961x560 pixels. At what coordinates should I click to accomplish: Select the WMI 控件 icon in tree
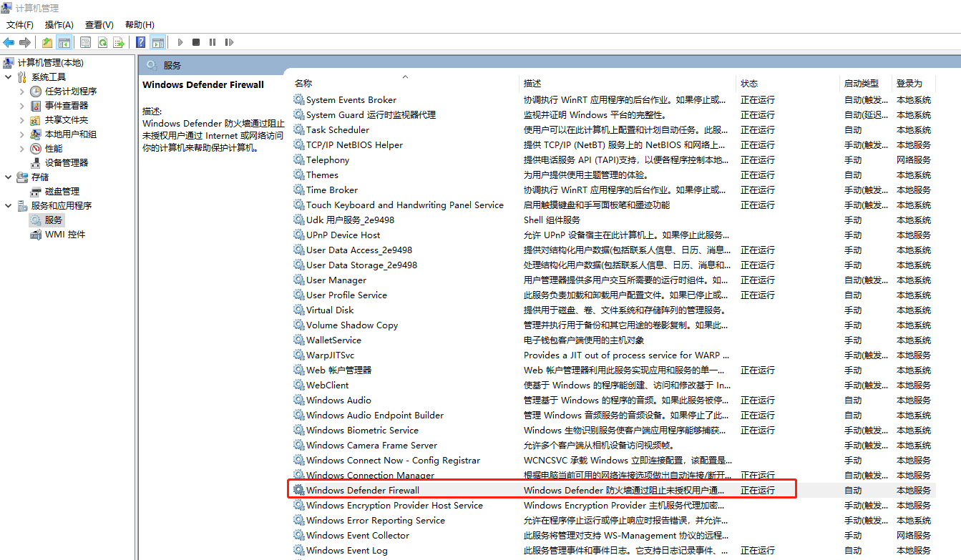pos(36,235)
